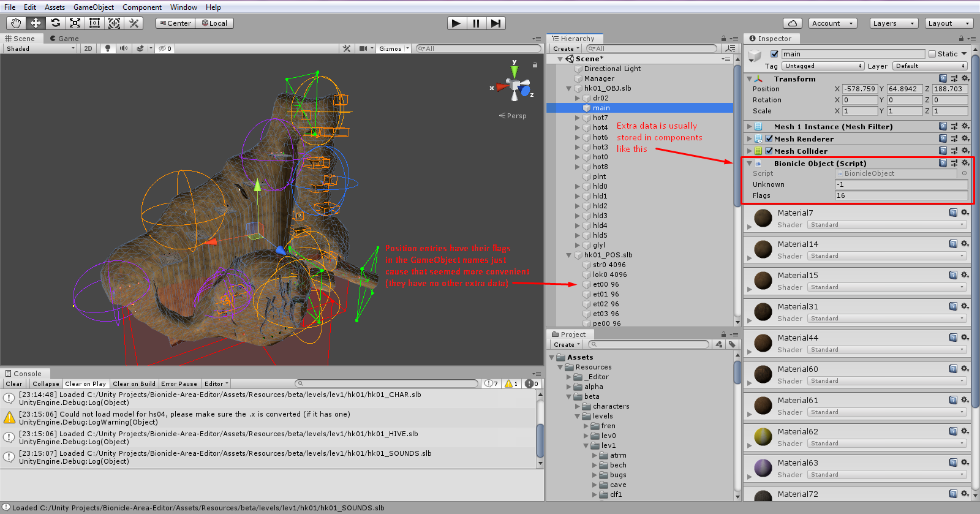Screen dimensions: 980x514
Task: Open Material14 Shader dropdown
Action: click(x=887, y=256)
